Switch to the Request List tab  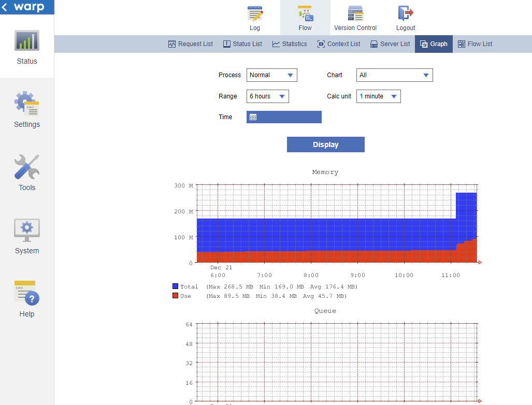tap(190, 44)
